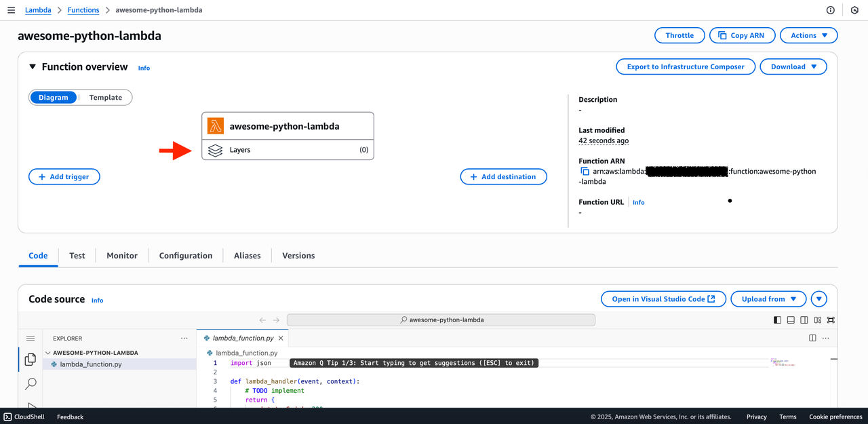Click the Lambda function icon in the diagram
The width and height of the screenshot is (868, 424).
216,126
